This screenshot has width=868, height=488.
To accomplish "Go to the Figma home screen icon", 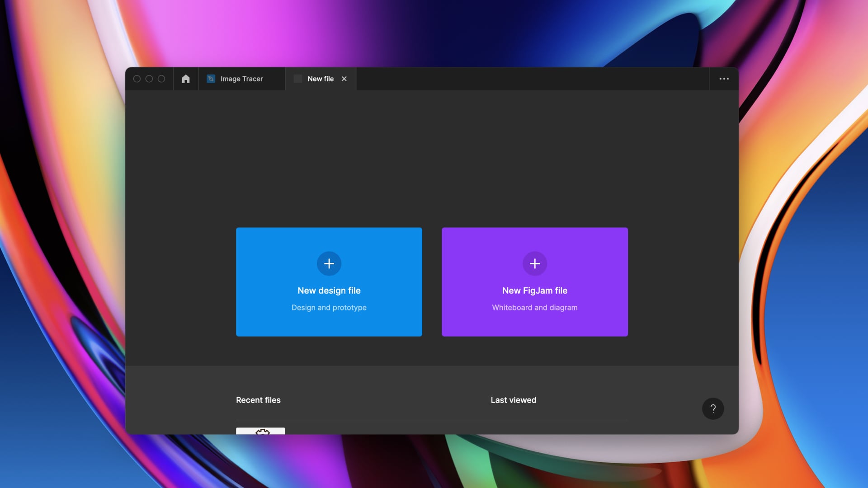I will point(186,79).
